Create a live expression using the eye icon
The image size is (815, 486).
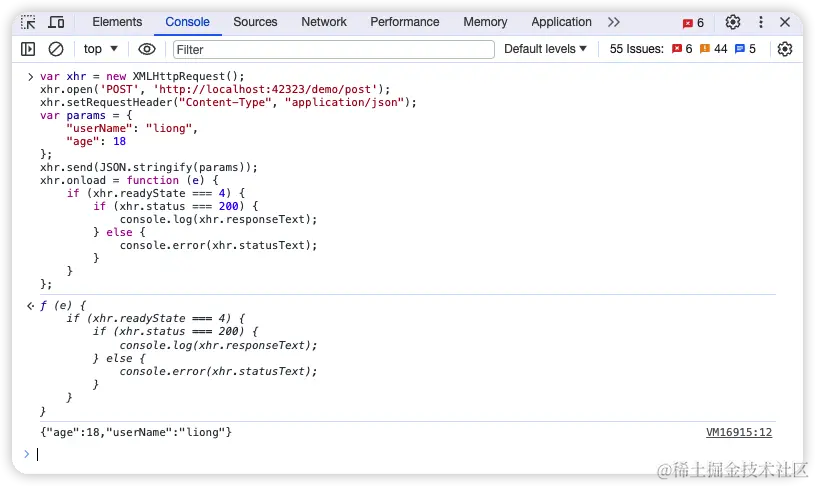[x=147, y=49]
